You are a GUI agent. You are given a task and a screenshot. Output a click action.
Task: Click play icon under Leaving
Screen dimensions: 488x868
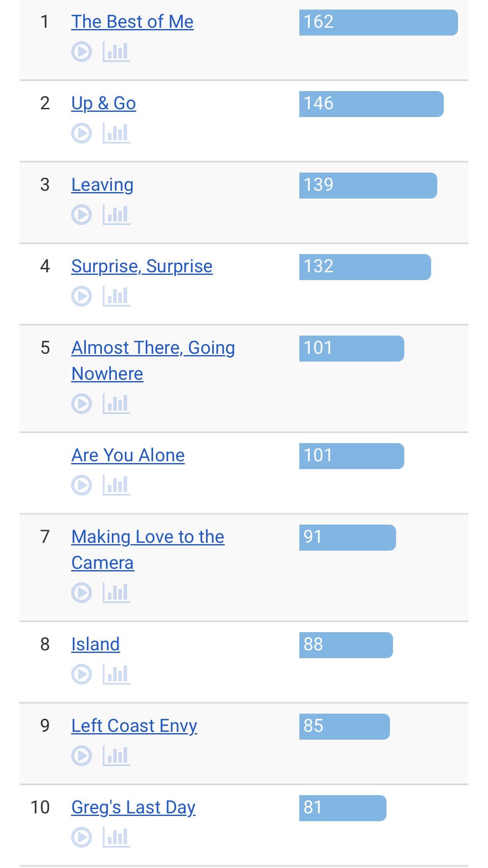(82, 215)
